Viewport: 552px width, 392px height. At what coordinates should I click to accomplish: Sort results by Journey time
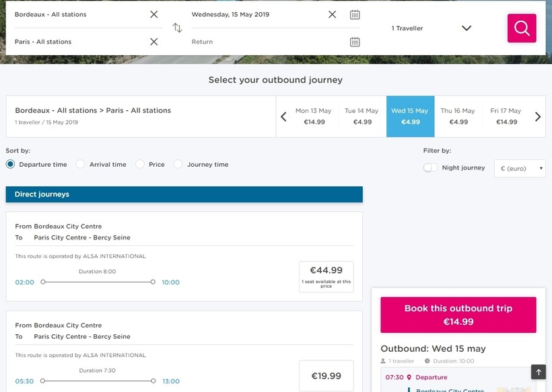pyautogui.click(x=201, y=164)
